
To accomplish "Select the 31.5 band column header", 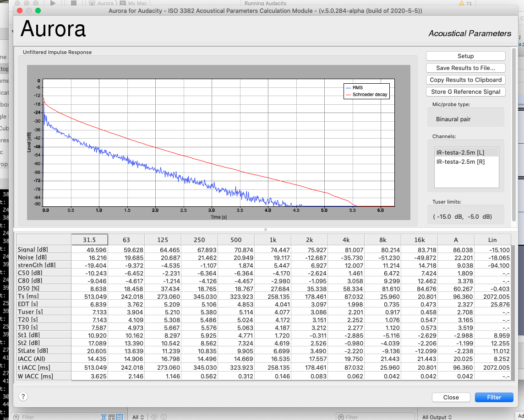I will [x=90, y=240].
